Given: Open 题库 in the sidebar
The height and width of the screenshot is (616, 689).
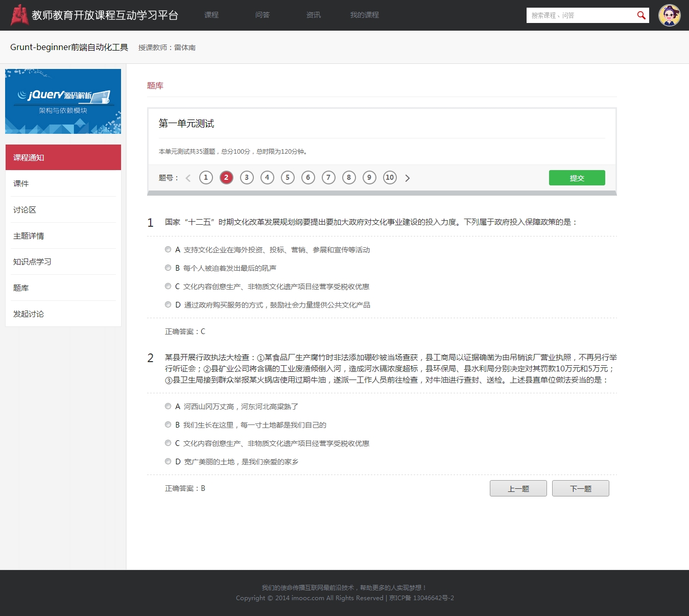Looking at the screenshot, I should tap(63, 288).
